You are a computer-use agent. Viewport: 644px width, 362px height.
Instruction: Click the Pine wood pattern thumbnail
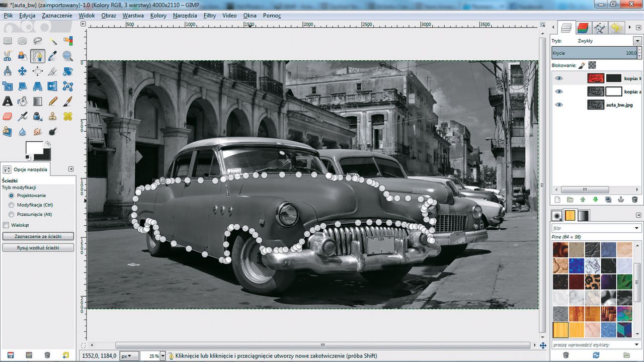coord(560,330)
